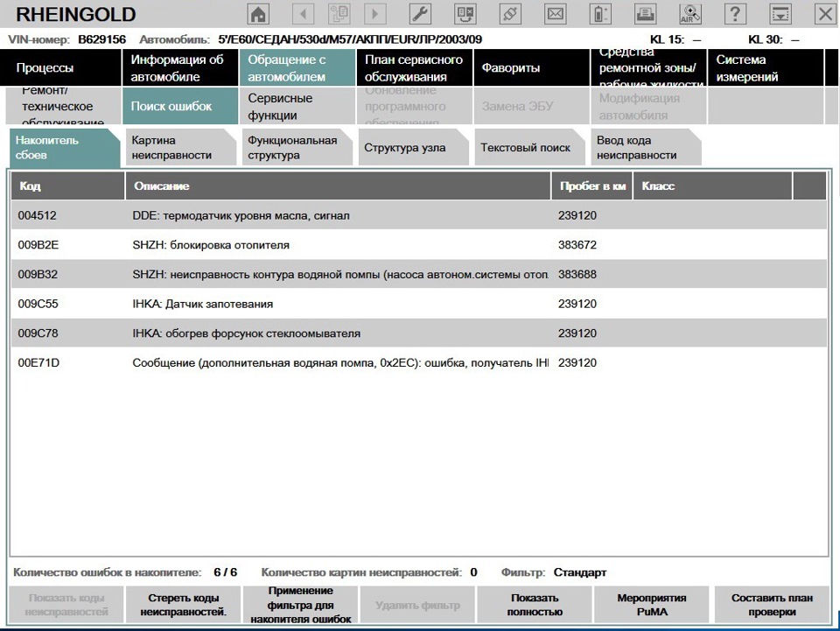Screen dimensions: 840x631
Task: Open Ввод кода неисправности tab
Action: pos(646,147)
